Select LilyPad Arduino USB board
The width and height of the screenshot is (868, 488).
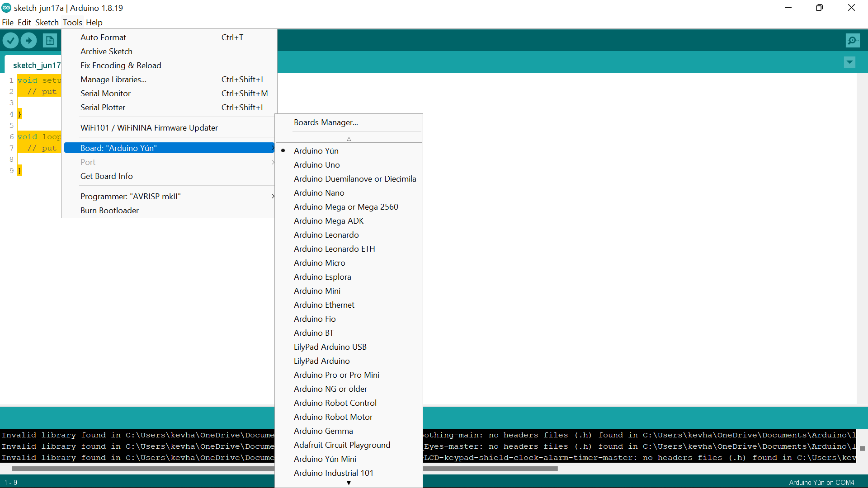pyautogui.click(x=330, y=347)
